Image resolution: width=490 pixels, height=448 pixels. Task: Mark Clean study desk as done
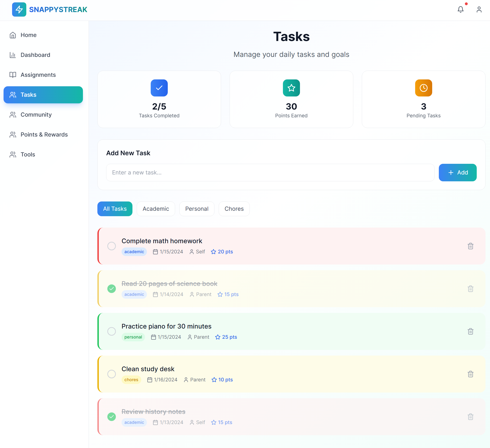(112, 374)
